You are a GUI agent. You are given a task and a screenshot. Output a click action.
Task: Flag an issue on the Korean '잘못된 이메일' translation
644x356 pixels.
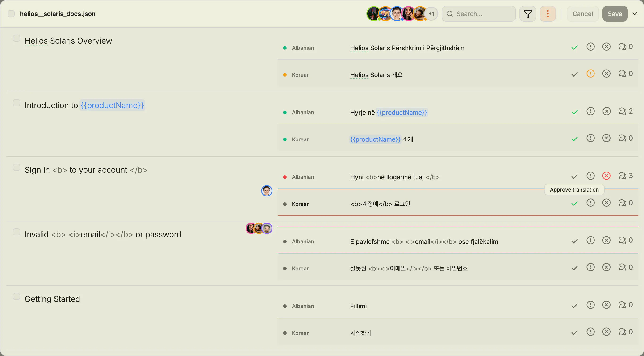coord(590,267)
